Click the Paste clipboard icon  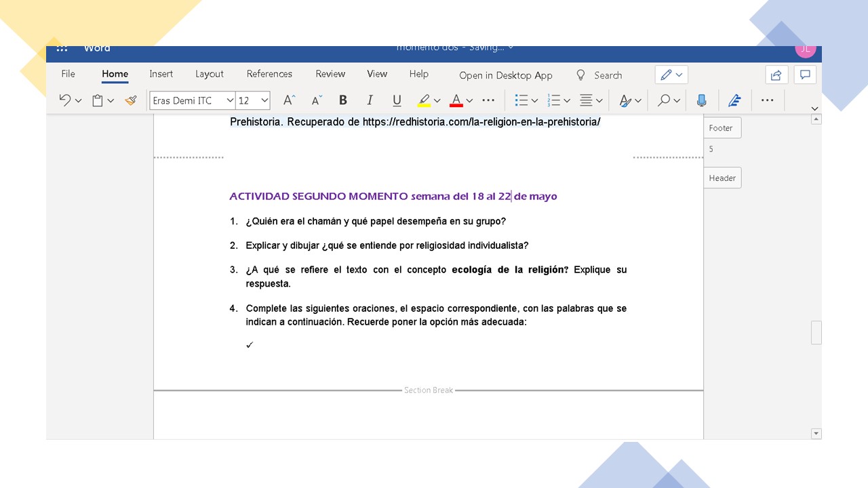(x=98, y=100)
